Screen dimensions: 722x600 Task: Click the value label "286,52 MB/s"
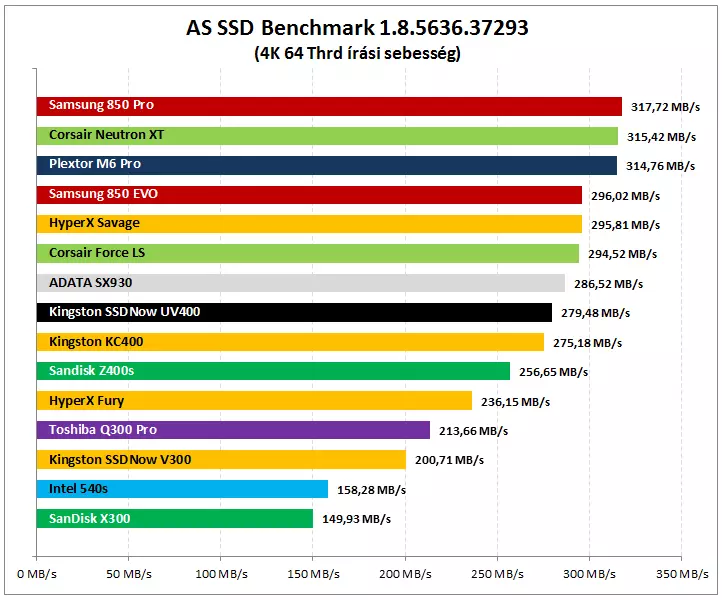click(608, 284)
